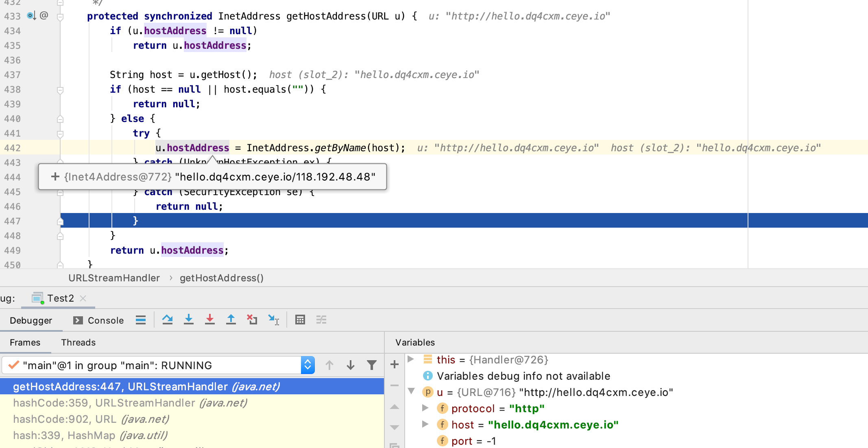
Task: Click the Variables panel header
Action: click(415, 342)
